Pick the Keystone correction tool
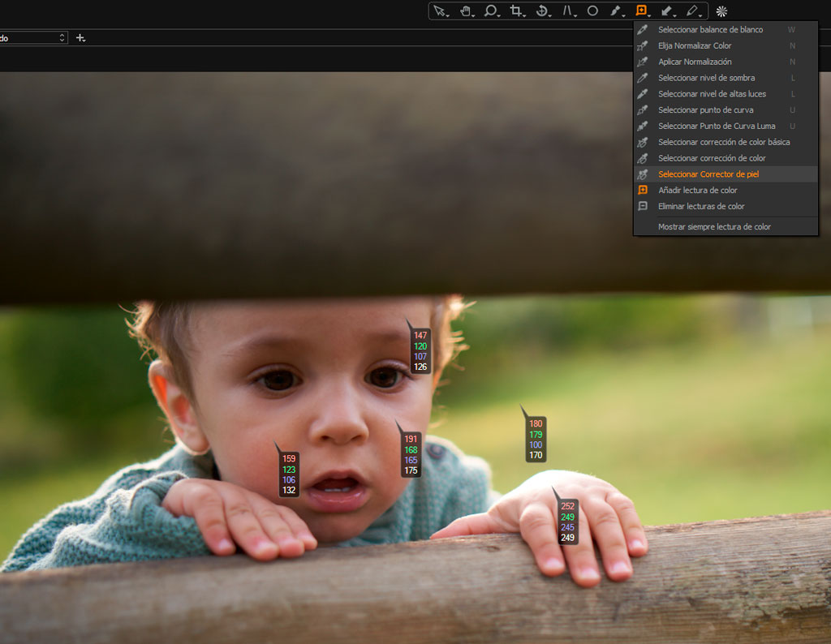 click(568, 11)
